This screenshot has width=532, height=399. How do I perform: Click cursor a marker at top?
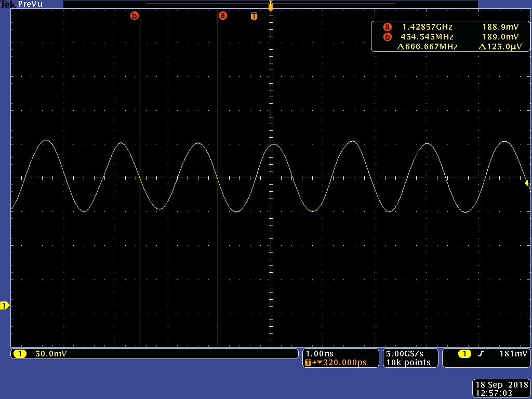(222, 16)
